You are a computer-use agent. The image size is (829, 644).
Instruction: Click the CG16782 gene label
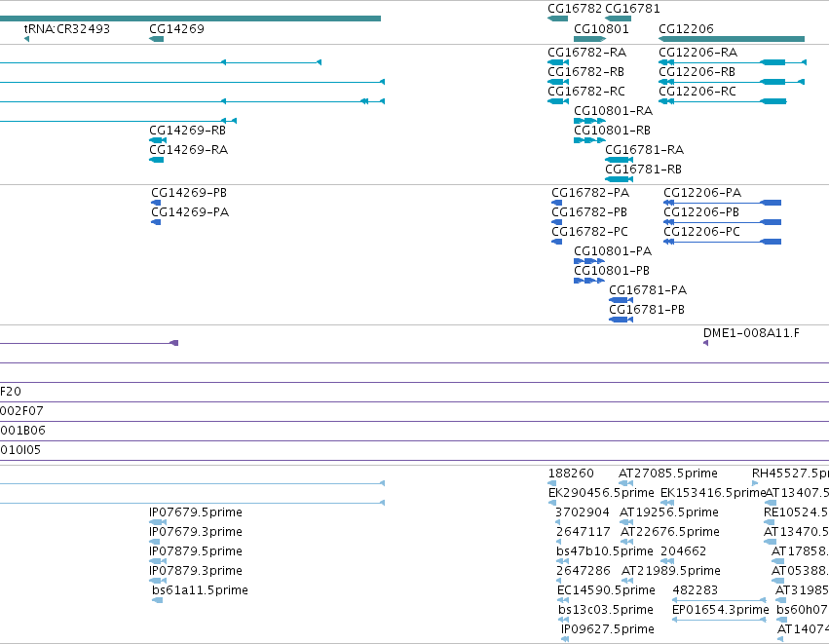(575, 9)
